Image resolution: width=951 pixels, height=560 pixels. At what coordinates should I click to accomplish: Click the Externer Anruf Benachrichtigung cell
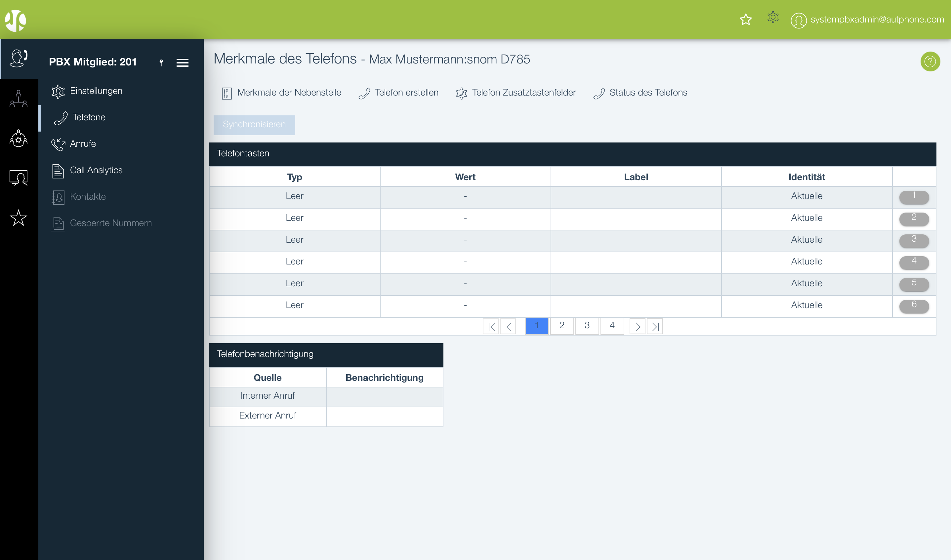[x=384, y=416]
